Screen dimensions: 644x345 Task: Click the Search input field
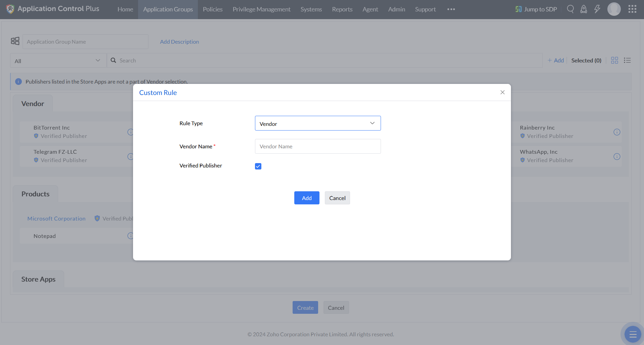tap(325, 60)
